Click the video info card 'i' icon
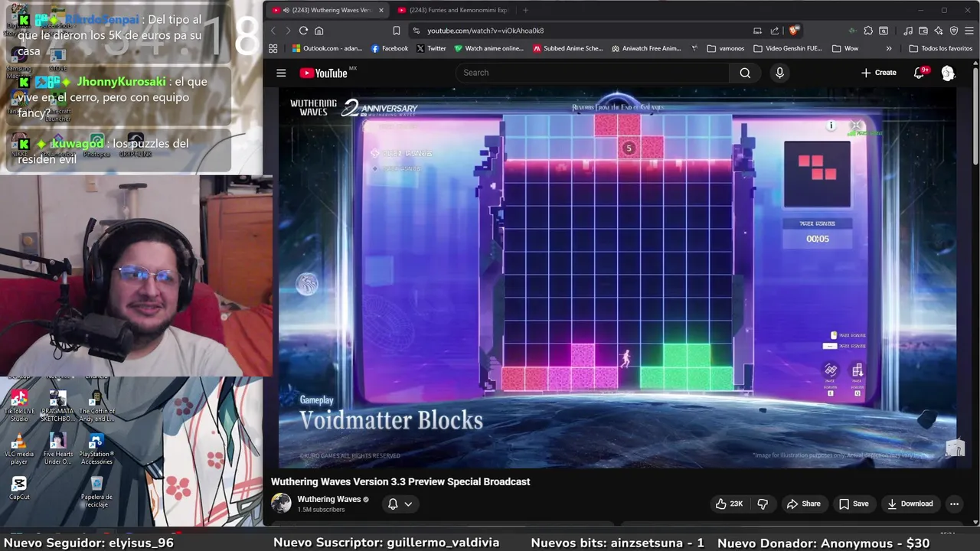The height and width of the screenshot is (551, 980). (x=831, y=126)
